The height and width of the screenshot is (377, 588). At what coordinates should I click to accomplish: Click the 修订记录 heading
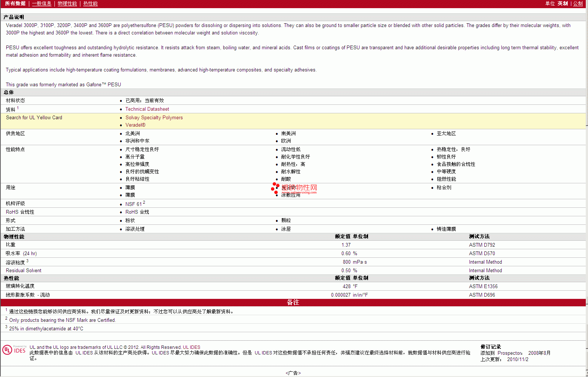(x=491, y=347)
